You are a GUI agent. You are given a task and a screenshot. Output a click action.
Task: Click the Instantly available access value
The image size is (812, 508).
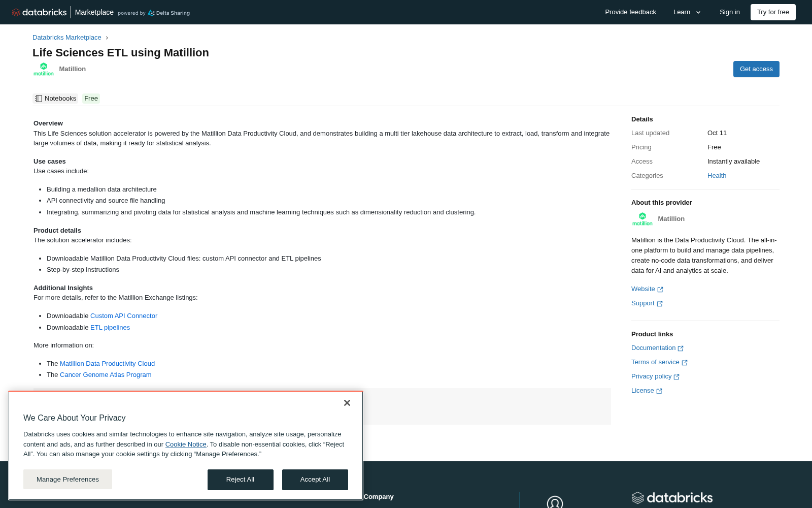tap(733, 162)
